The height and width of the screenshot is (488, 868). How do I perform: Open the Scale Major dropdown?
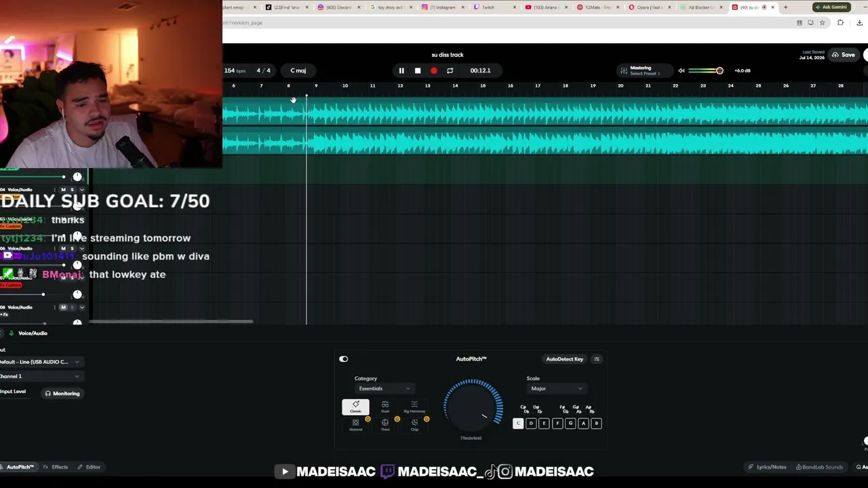tap(556, 388)
